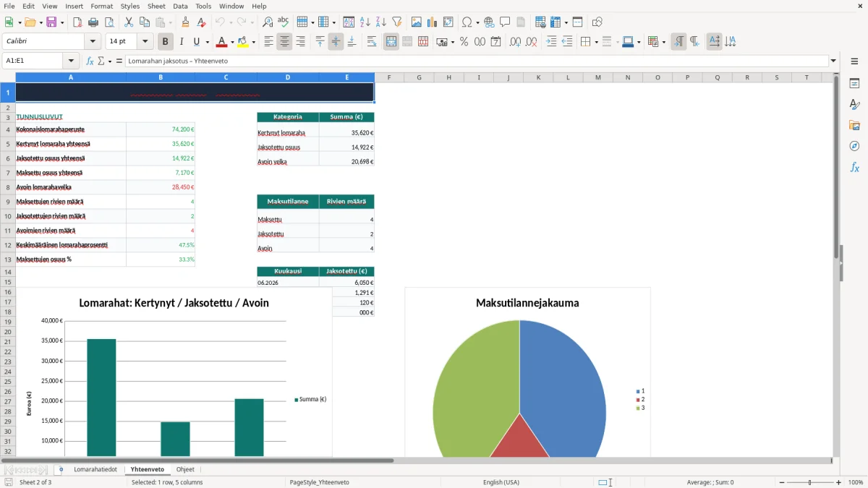This screenshot has width=868, height=488.
Task: Click the Copy icon
Action: click(x=145, y=22)
